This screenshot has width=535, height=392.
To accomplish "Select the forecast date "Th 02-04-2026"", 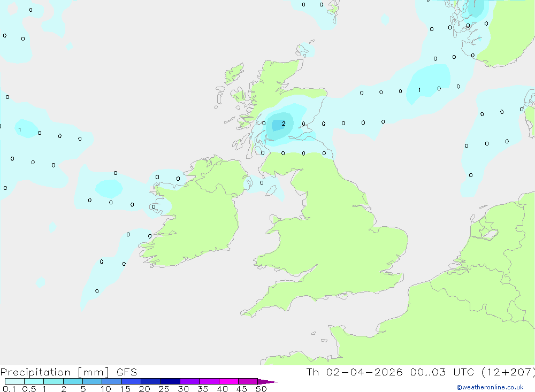I will pos(354,372).
